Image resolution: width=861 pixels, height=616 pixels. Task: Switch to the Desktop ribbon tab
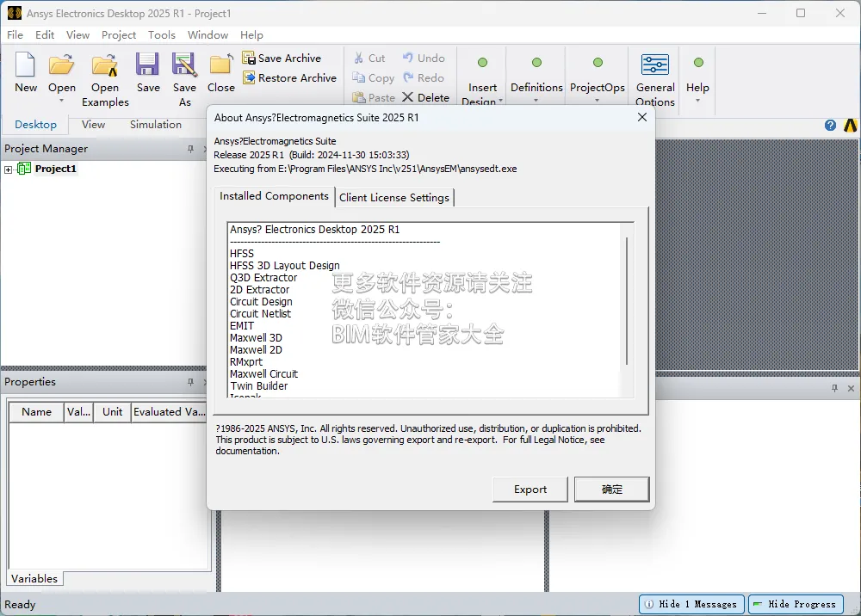pyautogui.click(x=35, y=125)
